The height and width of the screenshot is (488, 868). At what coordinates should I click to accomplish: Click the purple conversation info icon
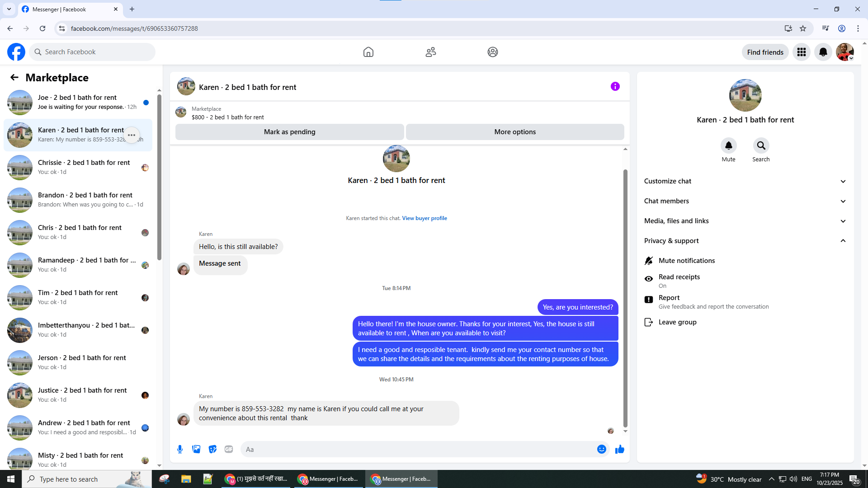(x=615, y=86)
